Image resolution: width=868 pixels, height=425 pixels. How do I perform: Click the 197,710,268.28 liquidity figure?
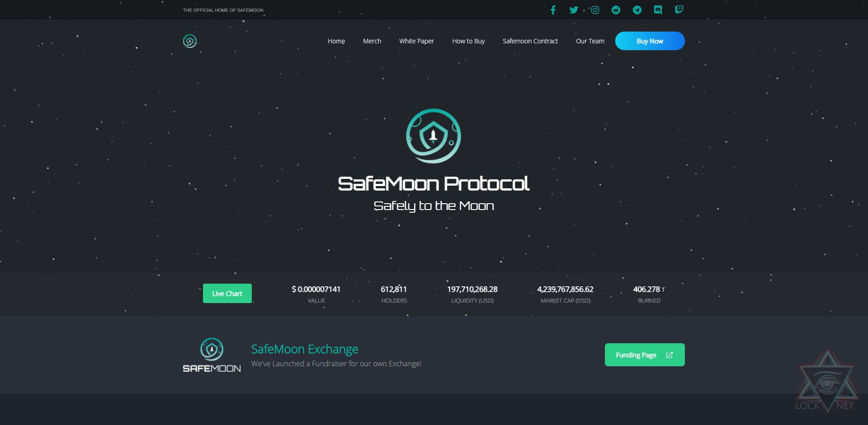pos(472,289)
